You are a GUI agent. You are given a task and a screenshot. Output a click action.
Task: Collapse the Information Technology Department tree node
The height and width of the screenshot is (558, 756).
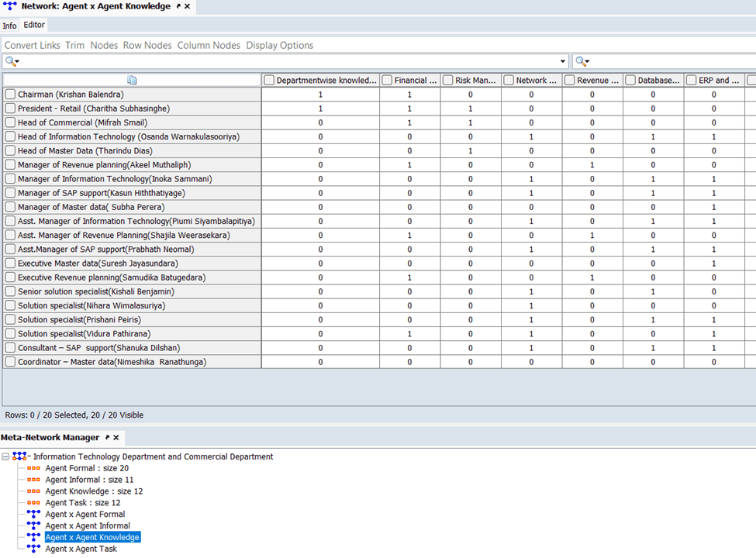(x=6, y=456)
